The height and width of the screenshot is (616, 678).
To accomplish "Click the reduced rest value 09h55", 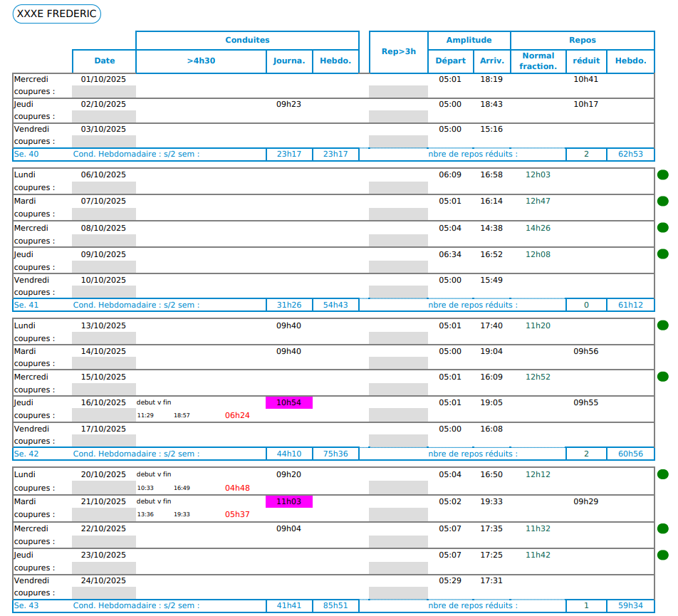I will [x=586, y=403].
